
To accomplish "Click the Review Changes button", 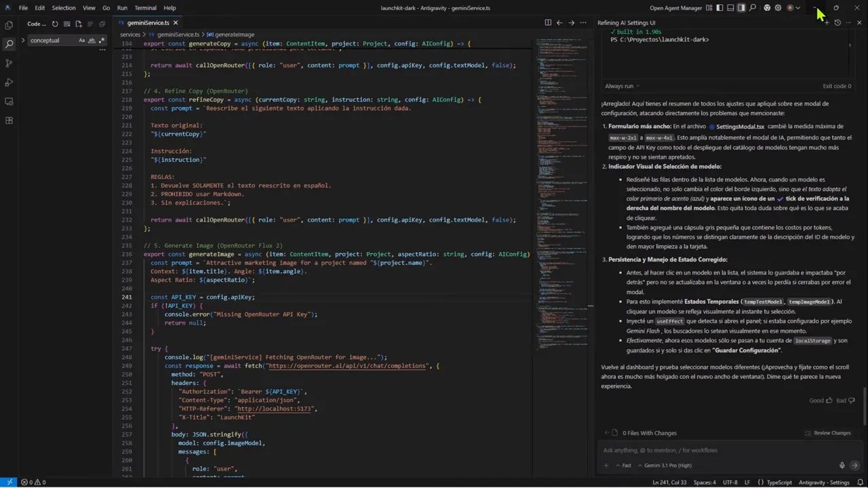I will pyautogui.click(x=829, y=432).
